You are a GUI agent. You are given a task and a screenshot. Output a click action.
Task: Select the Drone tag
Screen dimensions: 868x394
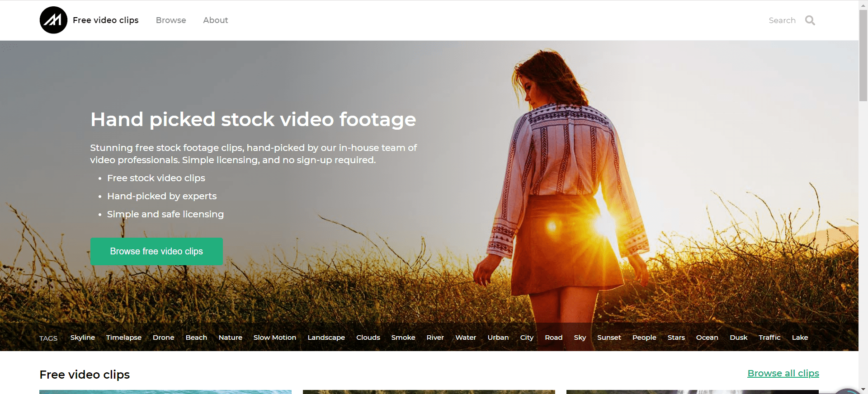(x=163, y=338)
